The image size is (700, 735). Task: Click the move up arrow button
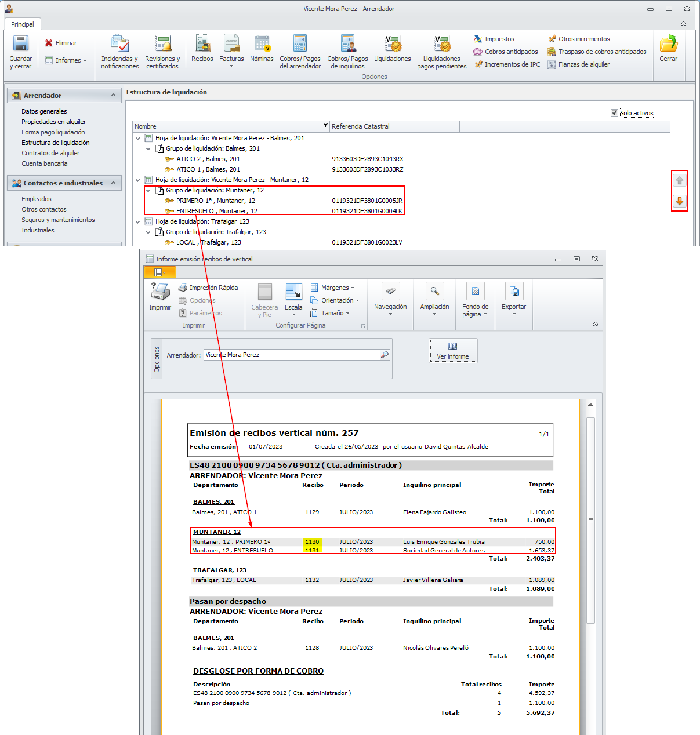[x=680, y=180]
